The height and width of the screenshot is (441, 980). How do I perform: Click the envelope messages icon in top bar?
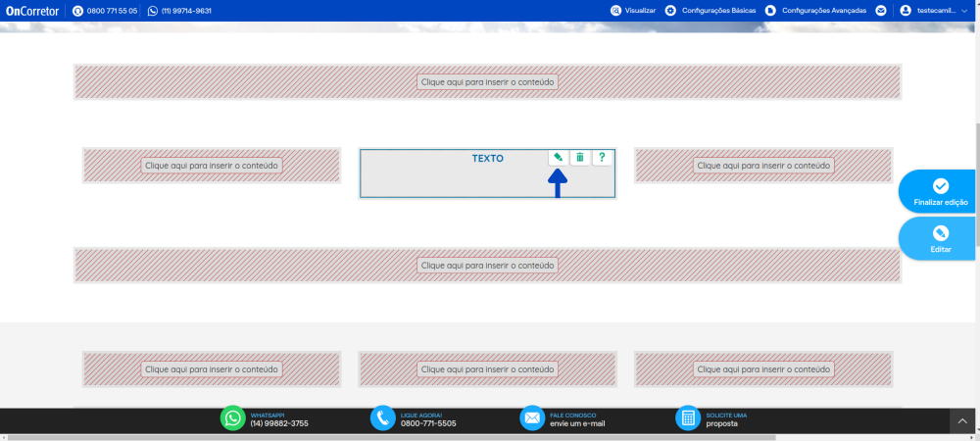point(881,11)
